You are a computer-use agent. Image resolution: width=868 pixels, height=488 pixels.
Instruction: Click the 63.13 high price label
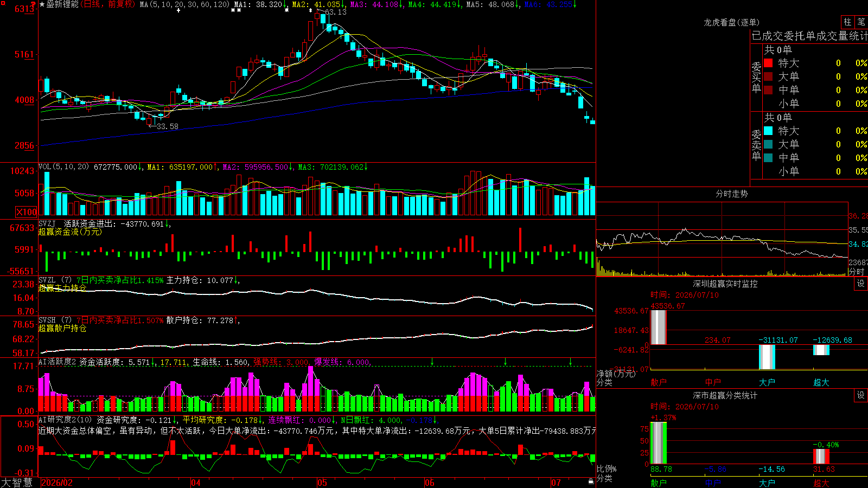tap(335, 12)
